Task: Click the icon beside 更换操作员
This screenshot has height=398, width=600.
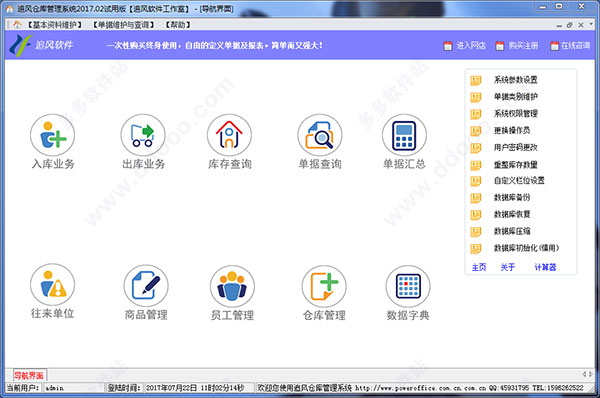Action: pyautogui.click(x=476, y=130)
